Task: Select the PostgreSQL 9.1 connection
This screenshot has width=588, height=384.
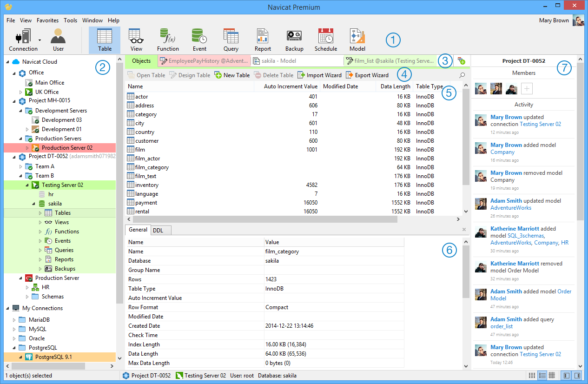Action: click(60, 357)
